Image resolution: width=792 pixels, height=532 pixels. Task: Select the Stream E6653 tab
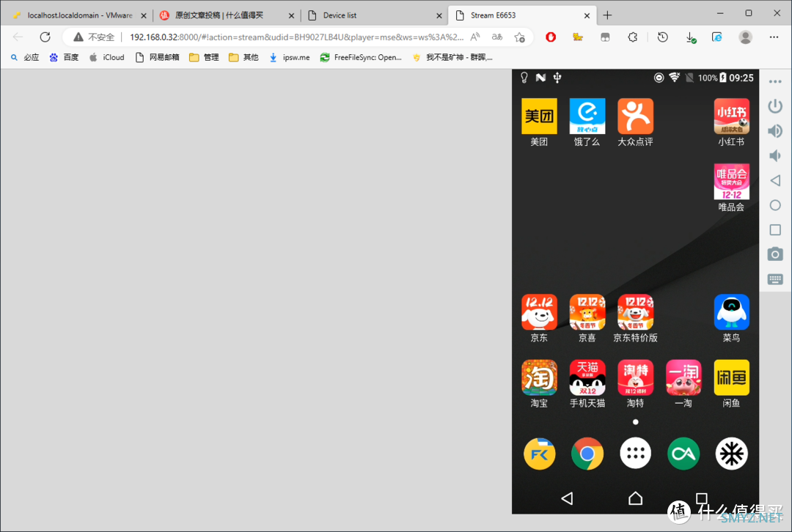[522, 15]
